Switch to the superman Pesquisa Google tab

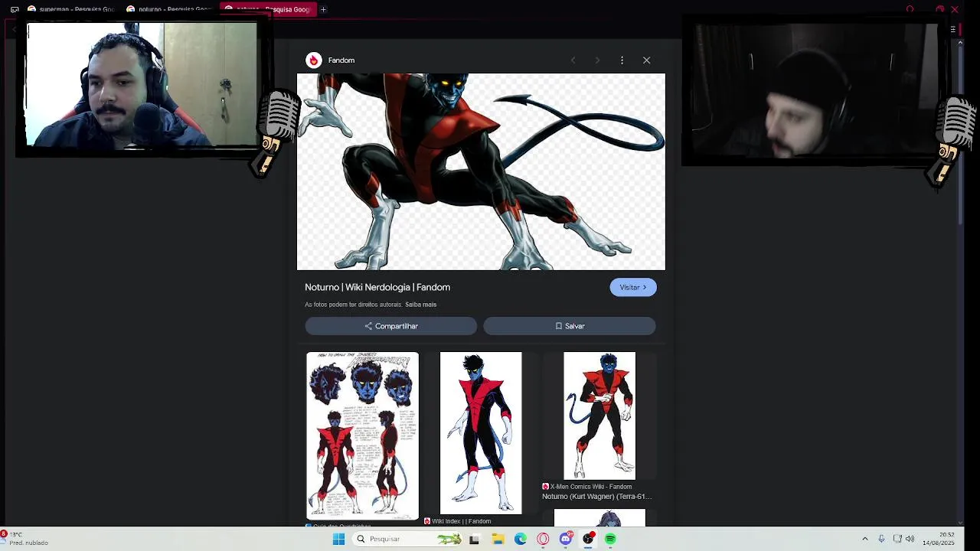[70, 9]
